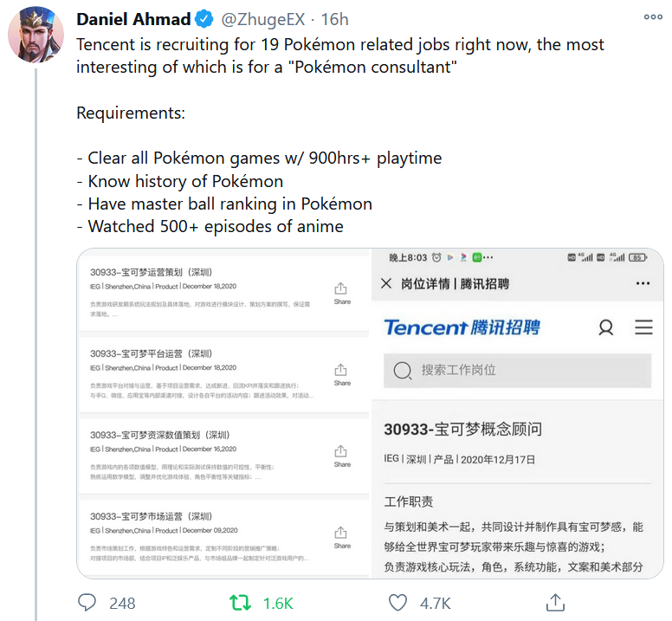Screen dimensions: 672x621
Task: Retweet this Daniel Ahmad tweet
Action: point(240,602)
